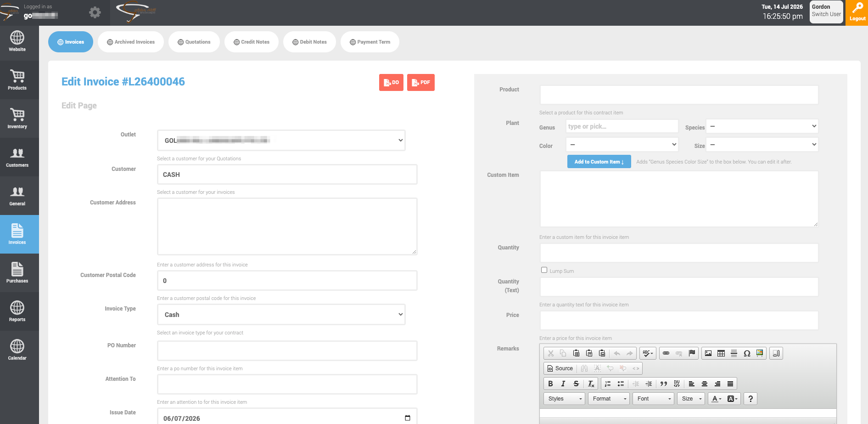Screen dimensions: 868x424
Task: Open the Issue Date calendar picker
Action: (x=408, y=418)
